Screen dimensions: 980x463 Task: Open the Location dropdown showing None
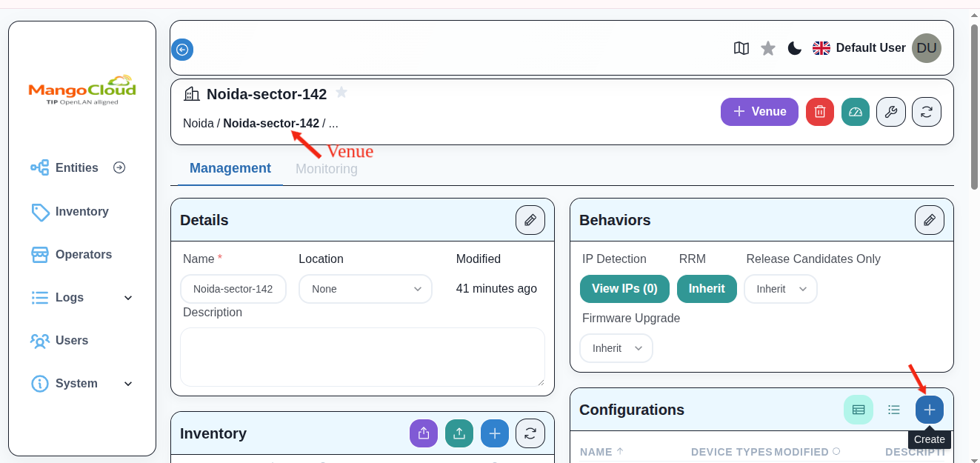point(365,289)
